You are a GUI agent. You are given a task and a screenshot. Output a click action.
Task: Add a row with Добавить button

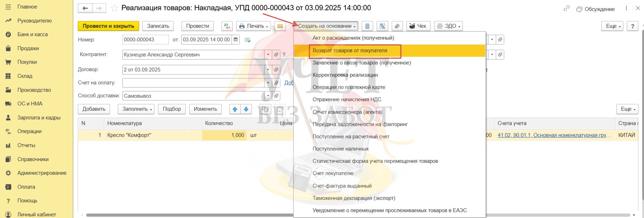(x=94, y=109)
